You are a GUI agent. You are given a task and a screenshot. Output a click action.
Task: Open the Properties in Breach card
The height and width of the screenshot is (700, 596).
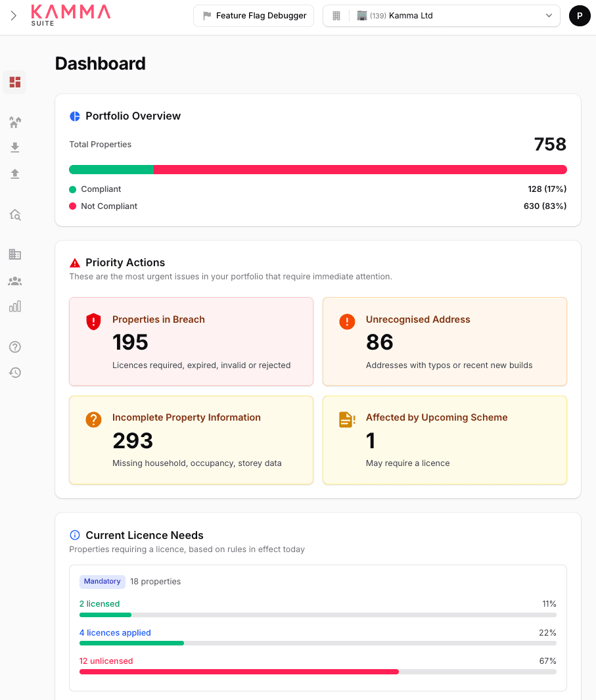tap(191, 342)
